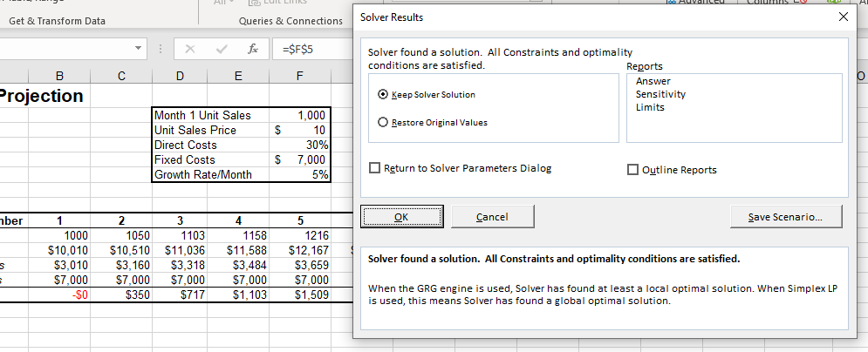The width and height of the screenshot is (868, 352).
Task: Open the Name Box dropdown arrow
Action: click(138, 49)
